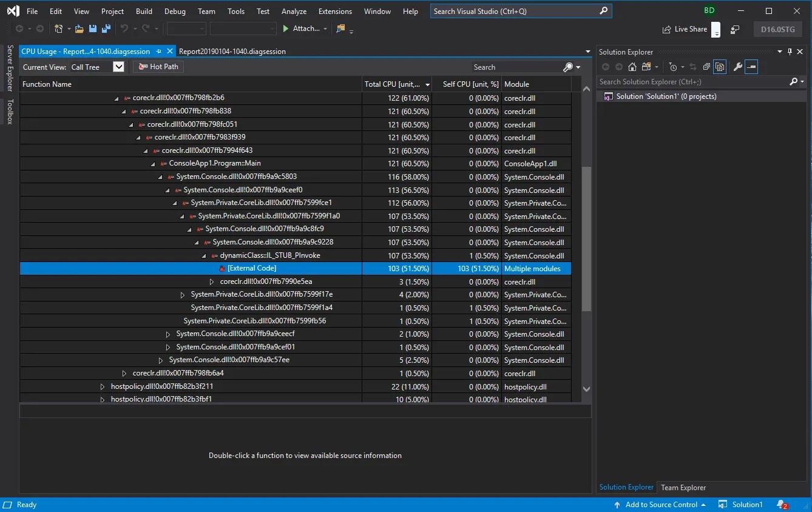Screen dimensions: 812x512
Task: Select the [External Code] row
Action: coord(296,269)
